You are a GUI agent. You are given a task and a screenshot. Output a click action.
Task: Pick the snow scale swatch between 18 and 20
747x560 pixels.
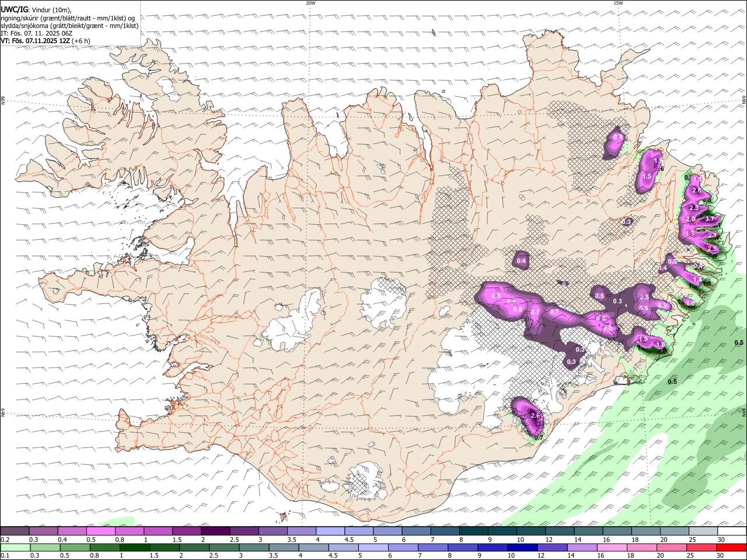coord(645,531)
